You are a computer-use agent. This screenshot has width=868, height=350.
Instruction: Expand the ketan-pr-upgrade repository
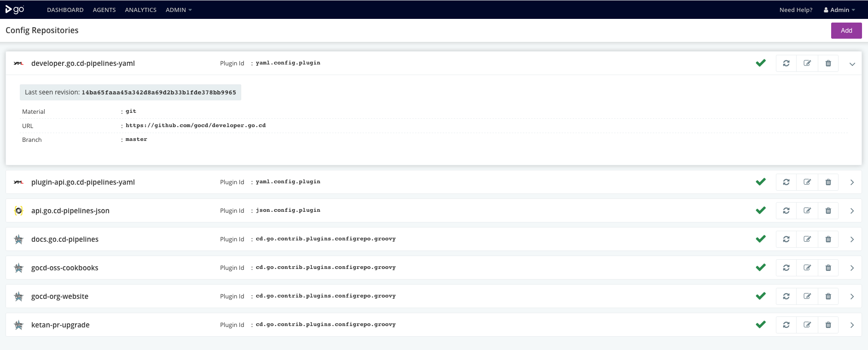coord(852,325)
